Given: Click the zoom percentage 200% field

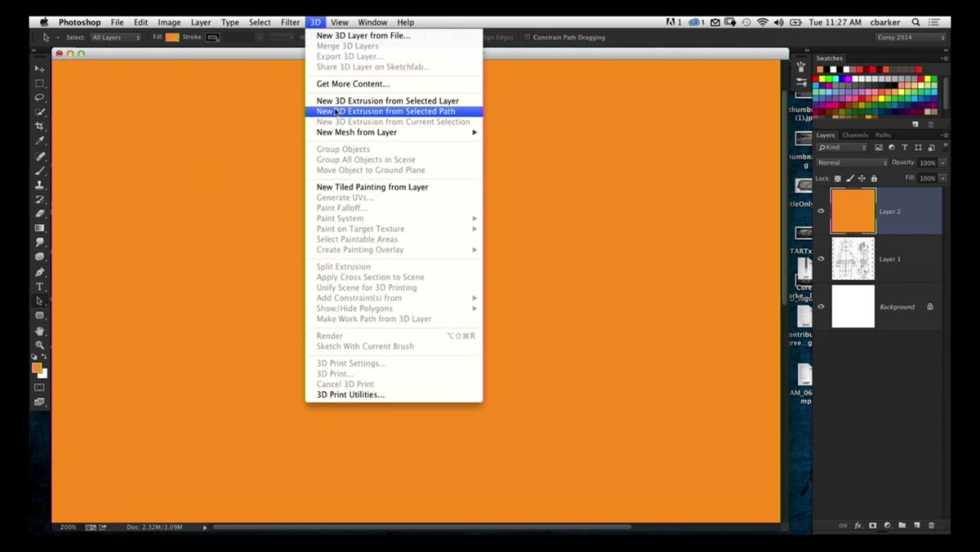Looking at the screenshot, I should coord(68,528).
